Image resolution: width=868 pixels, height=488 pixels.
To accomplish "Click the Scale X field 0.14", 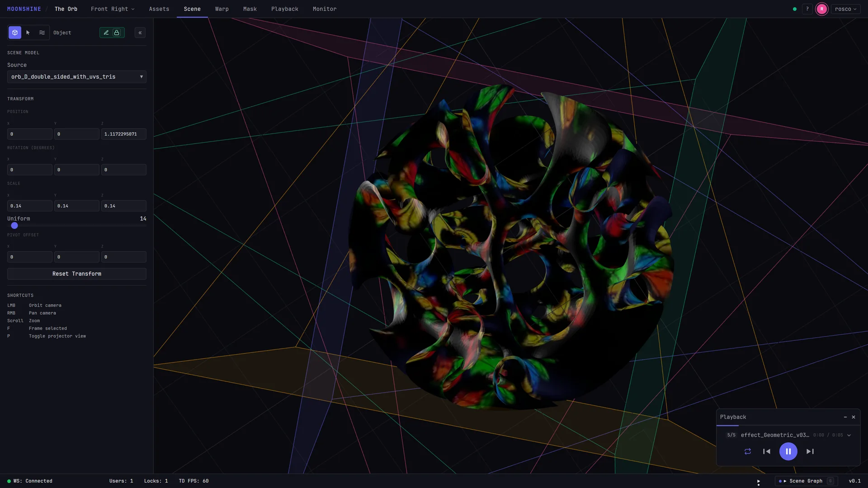I will coord(30,206).
